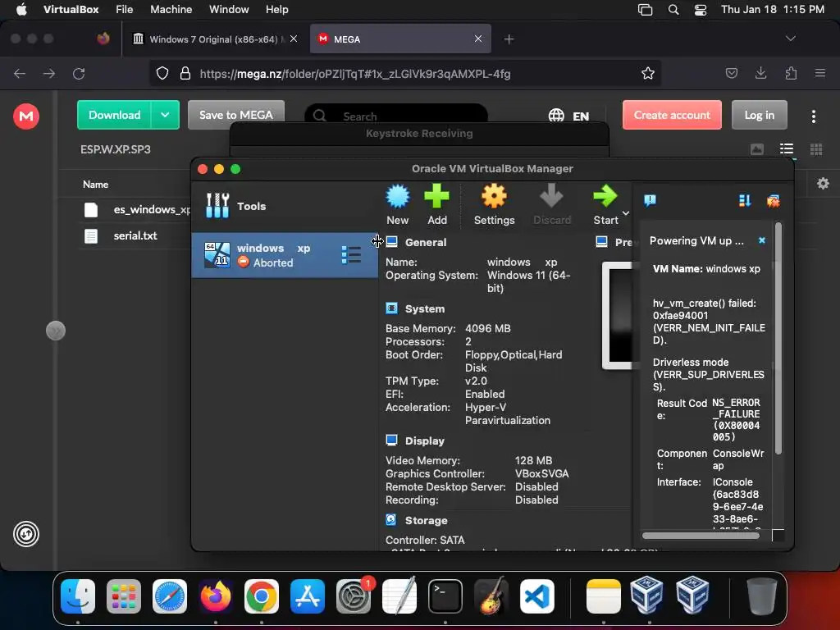The image size is (840, 630).
Task: Click the Name column header
Action: click(x=95, y=185)
